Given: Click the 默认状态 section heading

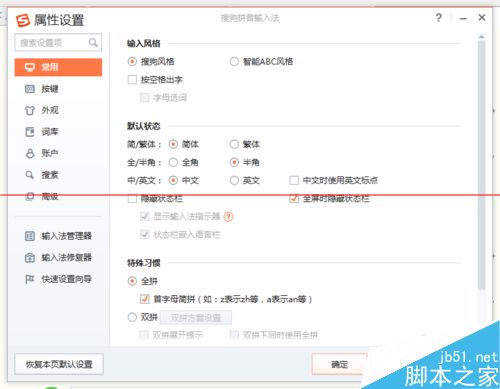Looking at the screenshot, I should (144, 126).
